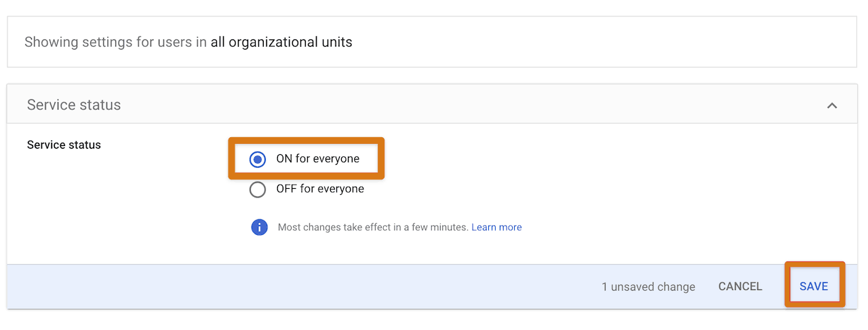
Task: Click the organizational units banner card
Action: [432, 41]
